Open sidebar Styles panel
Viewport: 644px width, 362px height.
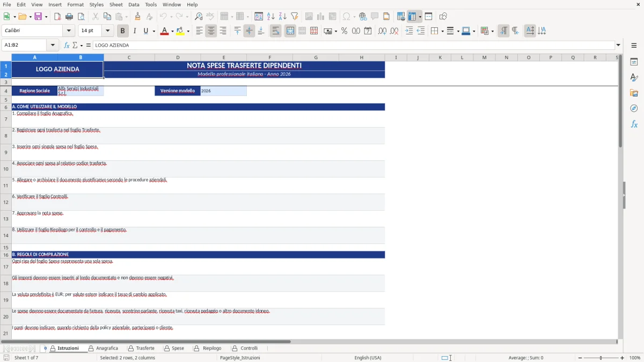click(634, 78)
